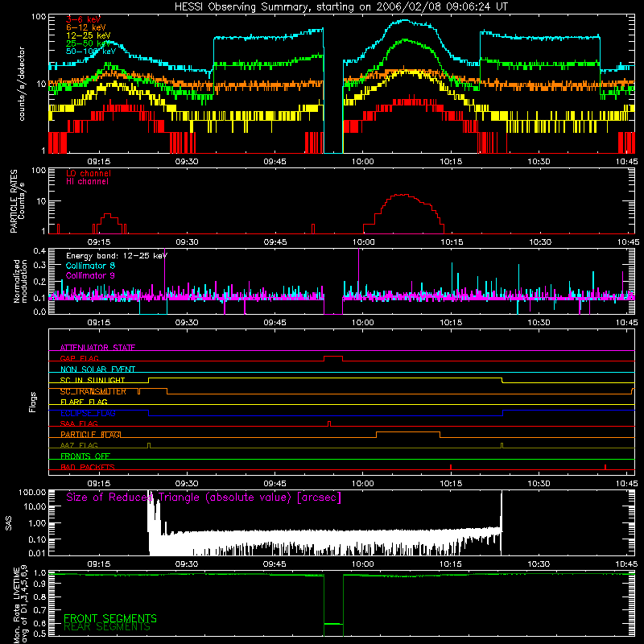Image resolution: width=644 pixels, height=644 pixels.
Task: Click the HESSI Observing Summary title
Action: (x=341, y=7)
